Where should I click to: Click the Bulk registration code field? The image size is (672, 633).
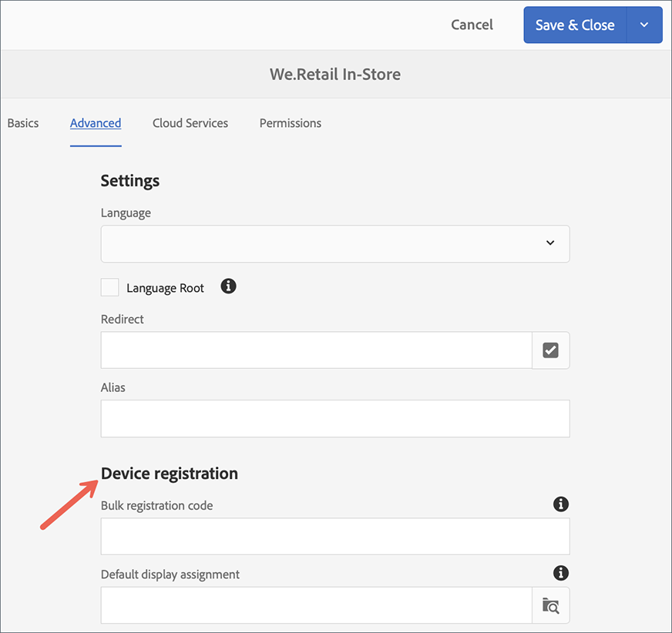335,536
